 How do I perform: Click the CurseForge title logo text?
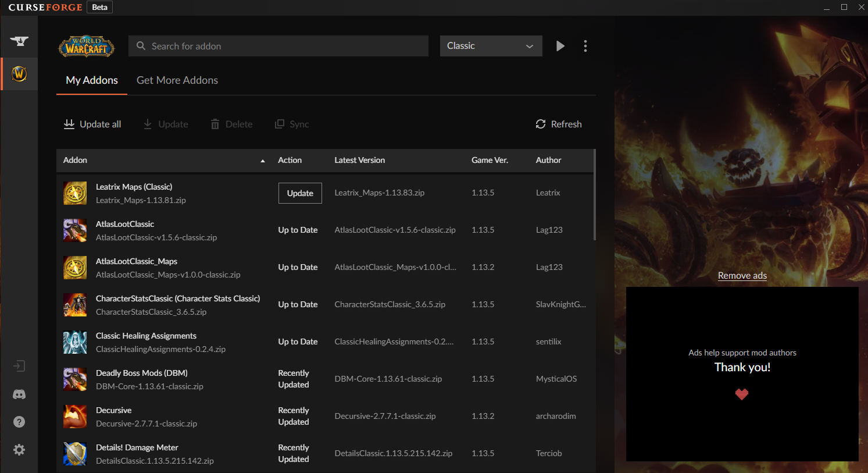pos(45,7)
